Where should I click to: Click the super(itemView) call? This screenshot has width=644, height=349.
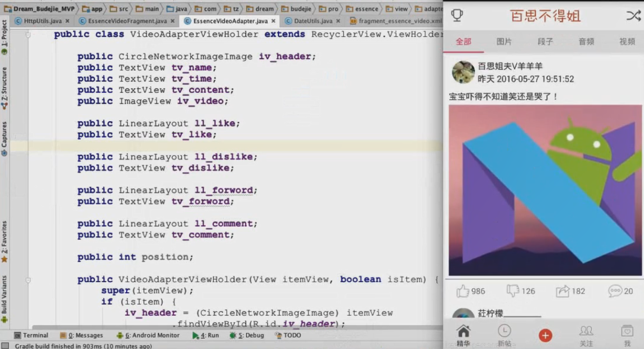pos(147,291)
